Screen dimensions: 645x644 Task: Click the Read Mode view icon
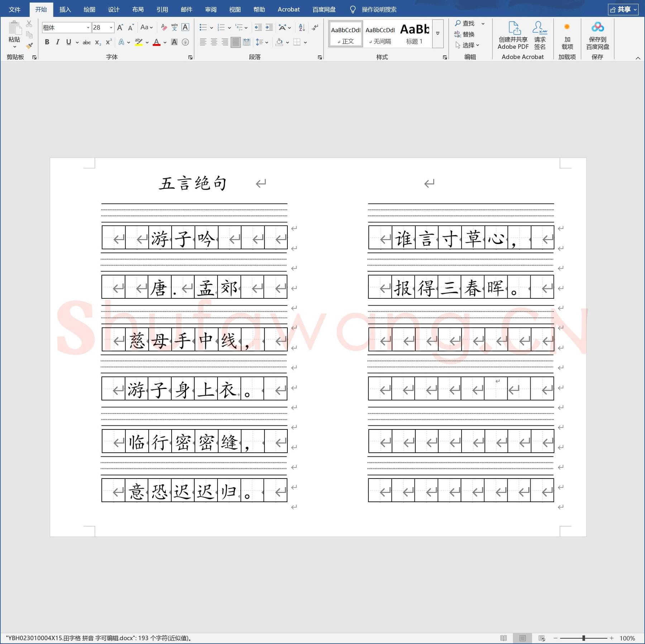click(503, 638)
